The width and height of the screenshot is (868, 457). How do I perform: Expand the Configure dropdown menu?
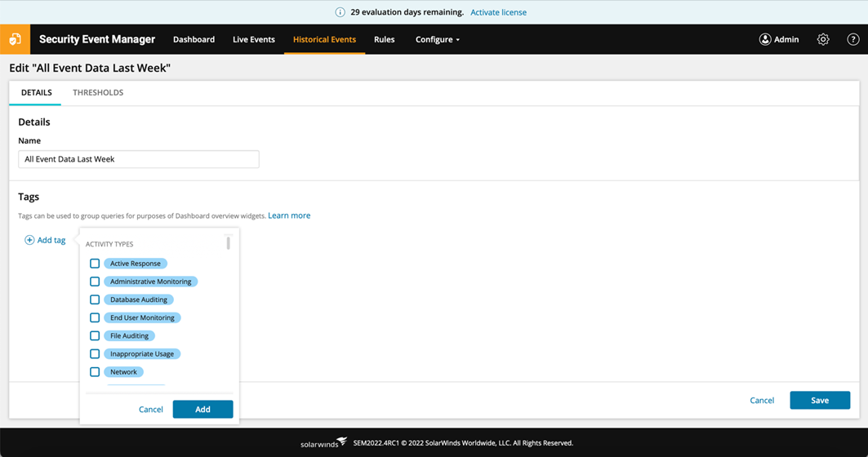click(438, 39)
